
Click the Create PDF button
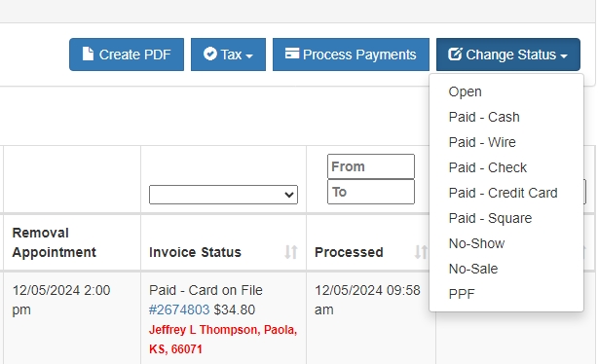(127, 55)
